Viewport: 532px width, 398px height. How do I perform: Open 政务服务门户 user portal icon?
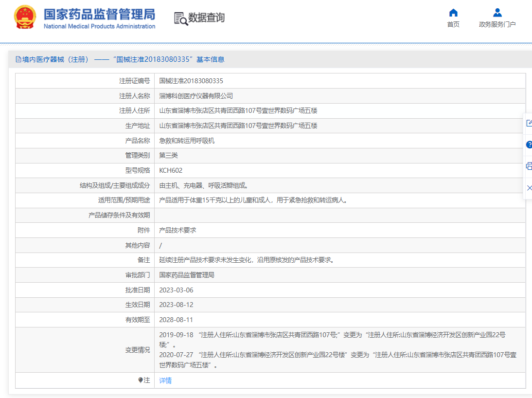pos(497,13)
